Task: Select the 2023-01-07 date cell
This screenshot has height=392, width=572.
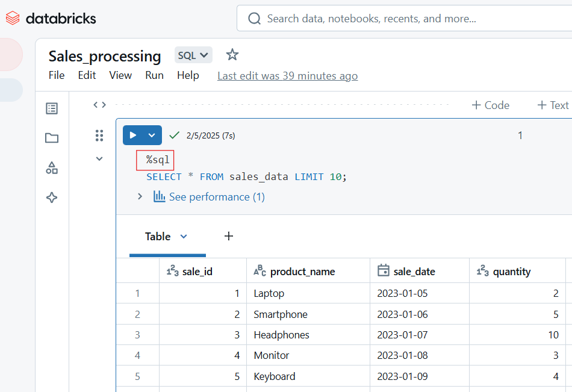Action: coord(420,335)
